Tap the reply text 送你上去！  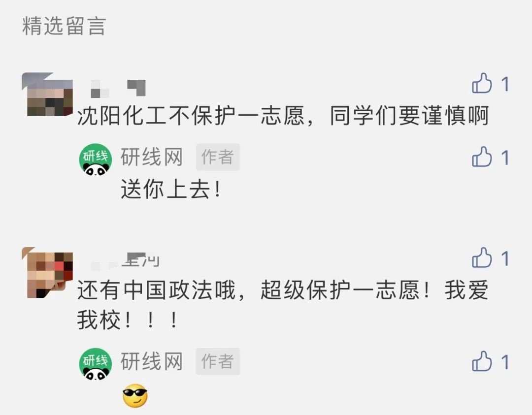tap(171, 189)
